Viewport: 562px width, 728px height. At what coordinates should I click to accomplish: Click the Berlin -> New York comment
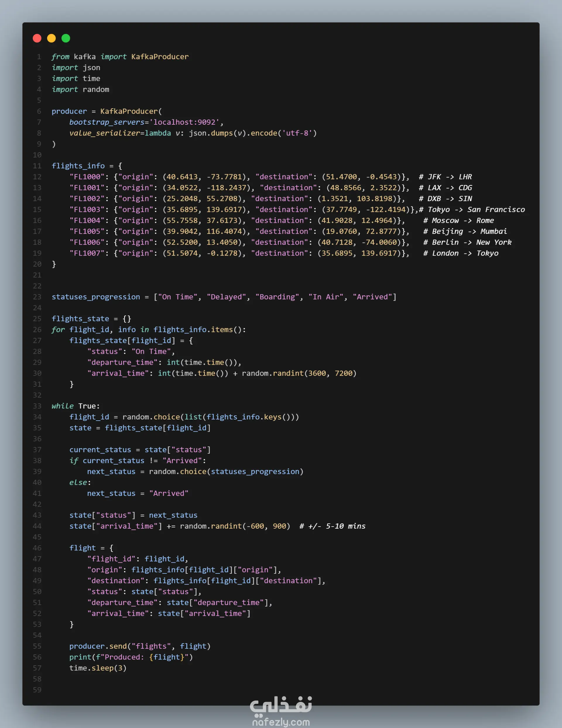[467, 242]
